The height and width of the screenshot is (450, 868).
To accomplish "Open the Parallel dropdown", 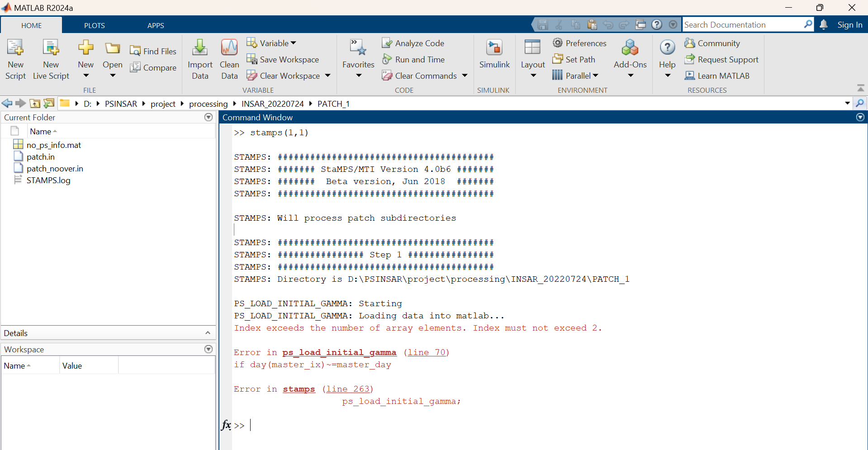I will 575,76.
